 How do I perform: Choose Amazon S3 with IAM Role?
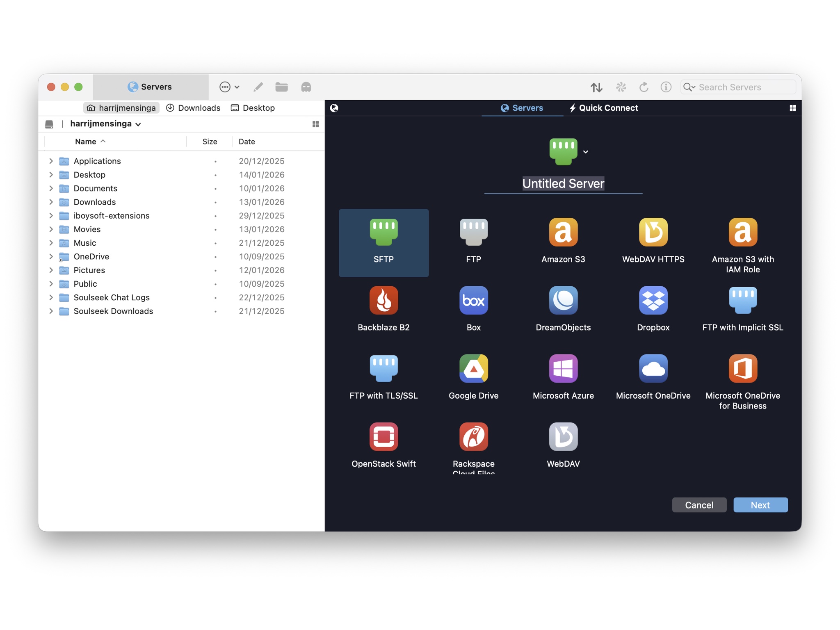(743, 232)
